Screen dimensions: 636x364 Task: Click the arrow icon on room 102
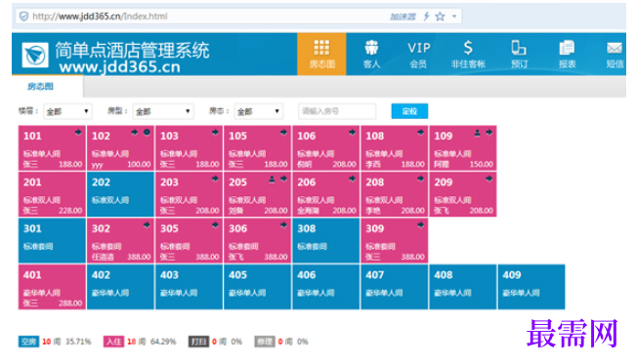pos(134,132)
